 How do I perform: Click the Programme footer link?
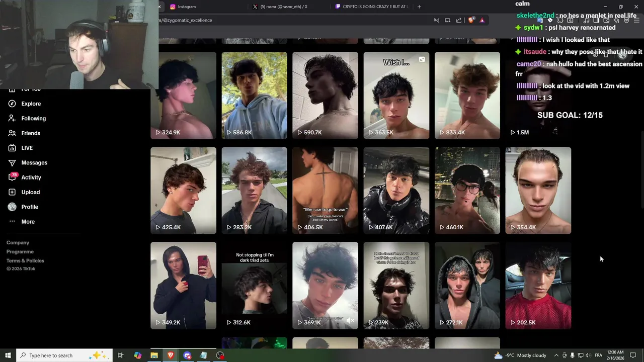20,252
